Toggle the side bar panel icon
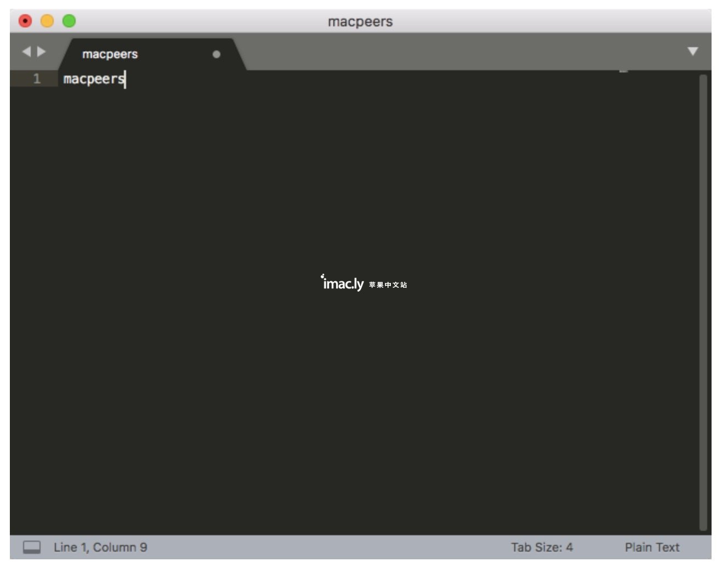The height and width of the screenshot is (567, 728). pos(32,547)
